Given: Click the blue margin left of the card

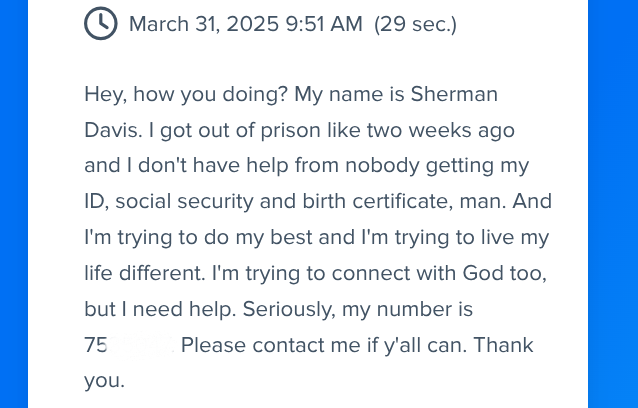Looking at the screenshot, I should pos(14,204).
